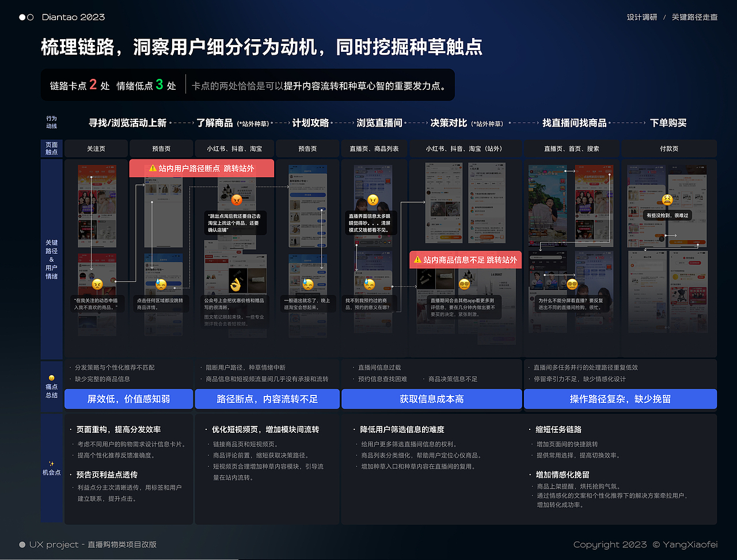Click the warning icon in the 站内商品信息不足 banner
This screenshot has width=737, height=560.
pos(417,260)
